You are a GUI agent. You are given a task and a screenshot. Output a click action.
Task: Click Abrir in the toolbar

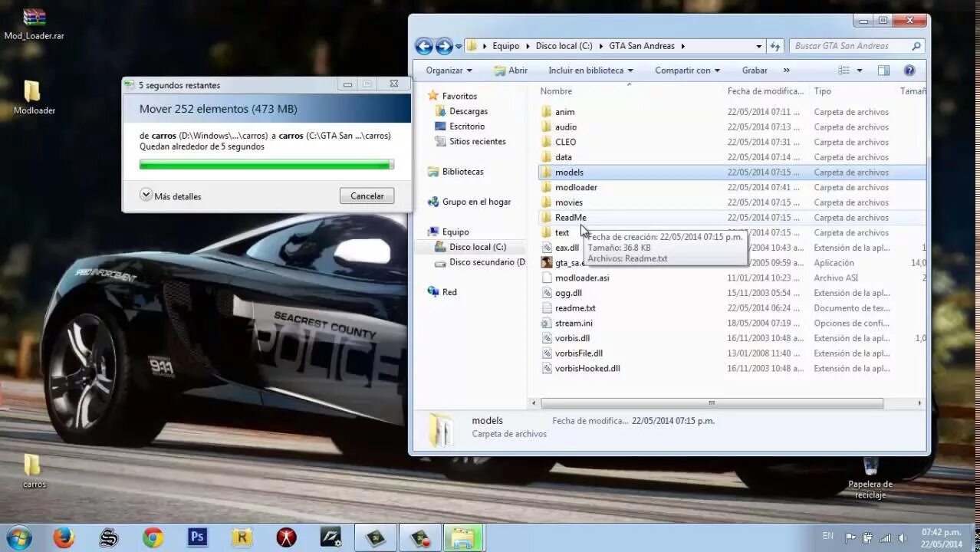pos(511,71)
